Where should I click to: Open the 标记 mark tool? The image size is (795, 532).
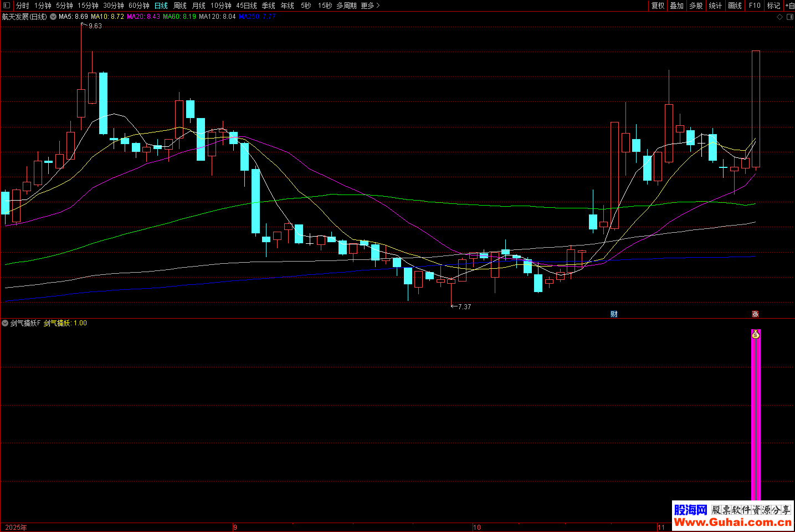coord(773,6)
